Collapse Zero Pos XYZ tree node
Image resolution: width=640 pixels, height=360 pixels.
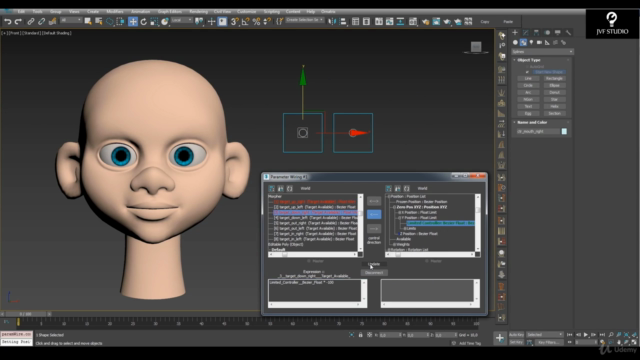[394, 207]
